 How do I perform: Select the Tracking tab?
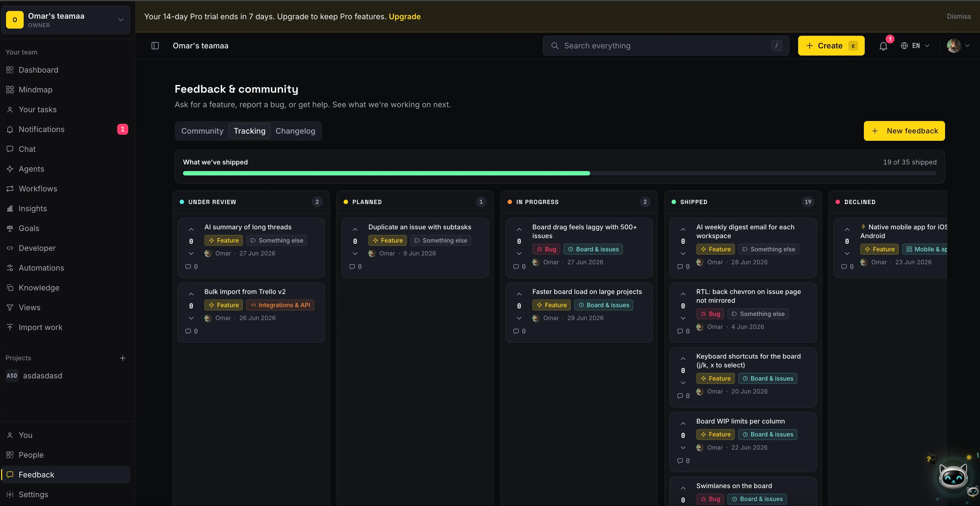250,131
